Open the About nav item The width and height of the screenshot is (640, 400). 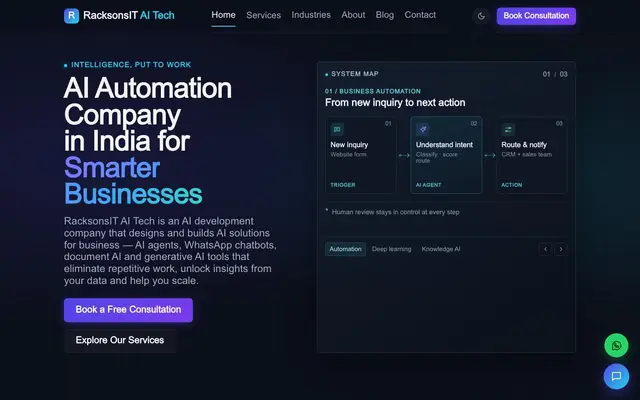(x=353, y=15)
